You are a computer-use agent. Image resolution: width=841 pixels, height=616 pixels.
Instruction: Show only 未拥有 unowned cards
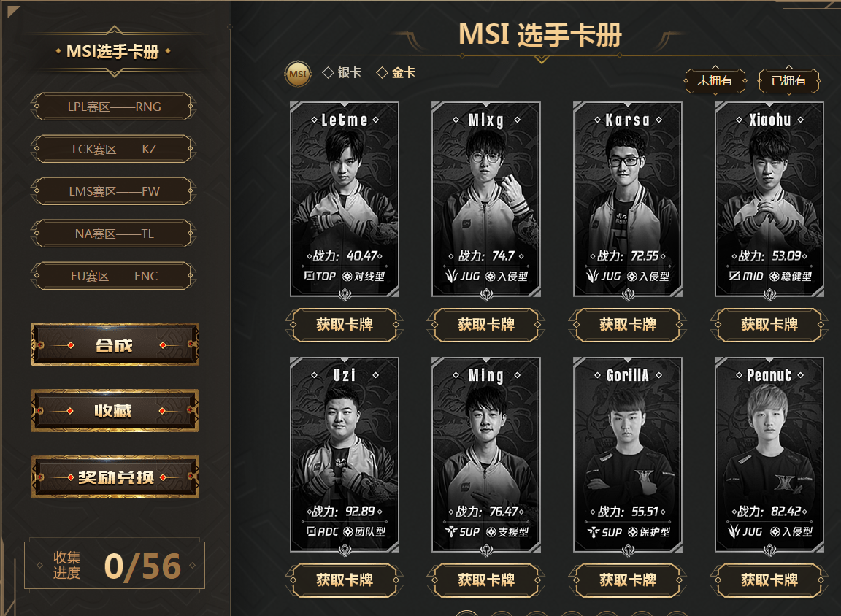tap(715, 81)
